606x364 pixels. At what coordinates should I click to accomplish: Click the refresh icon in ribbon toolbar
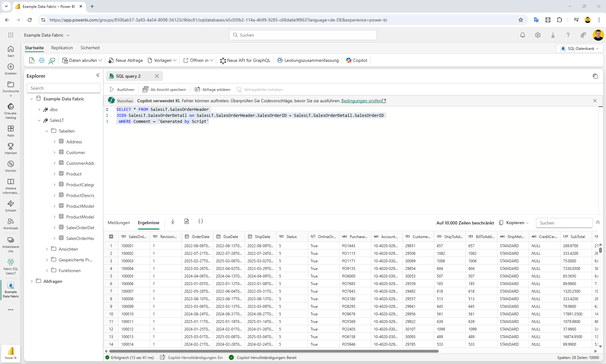(32, 60)
